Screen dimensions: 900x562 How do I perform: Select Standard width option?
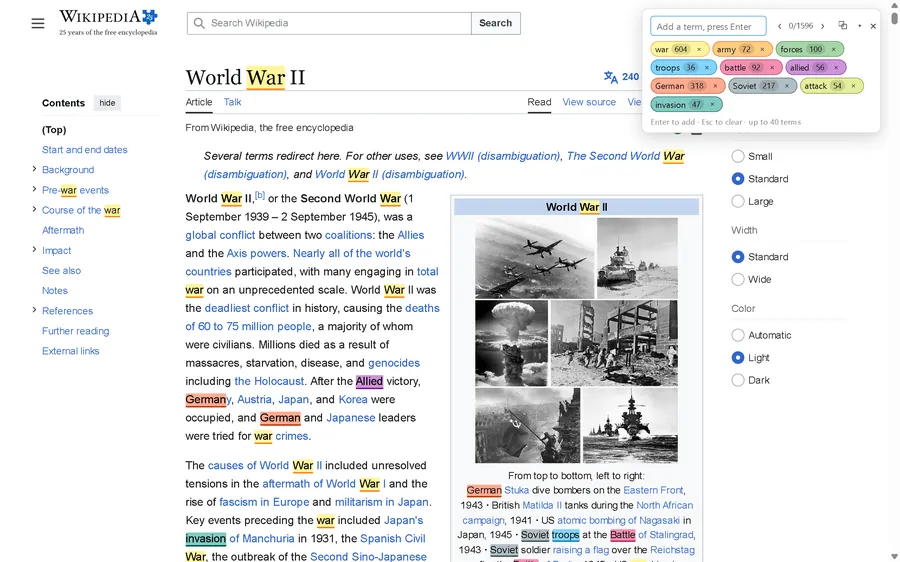[x=738, y=257]
